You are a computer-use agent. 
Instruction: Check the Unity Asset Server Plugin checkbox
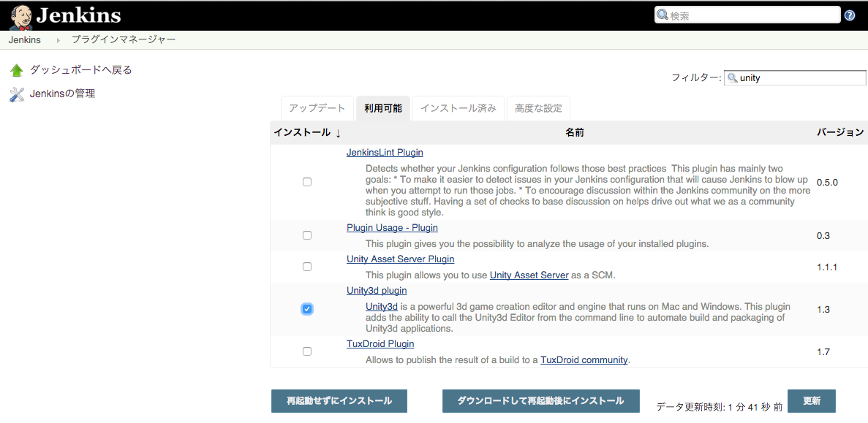click(307, 267)
